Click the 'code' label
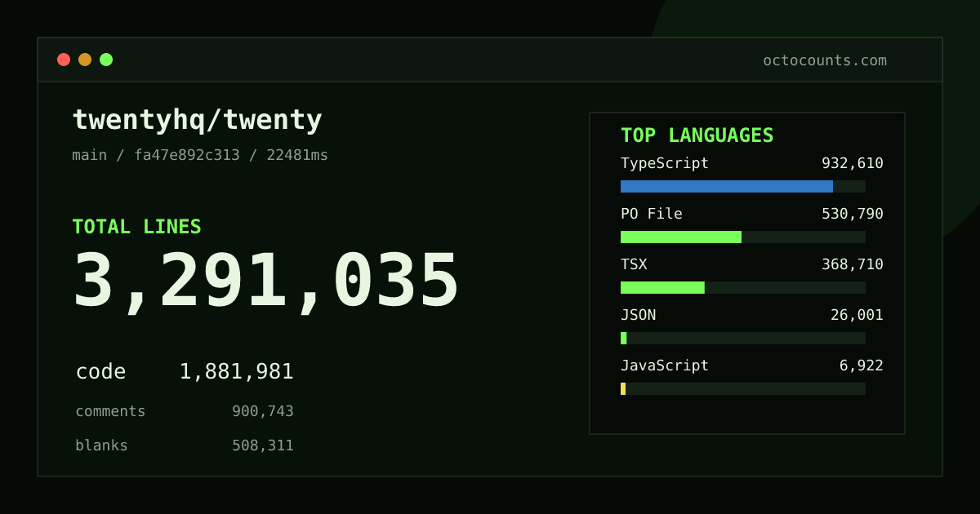 tap(101, 372)
